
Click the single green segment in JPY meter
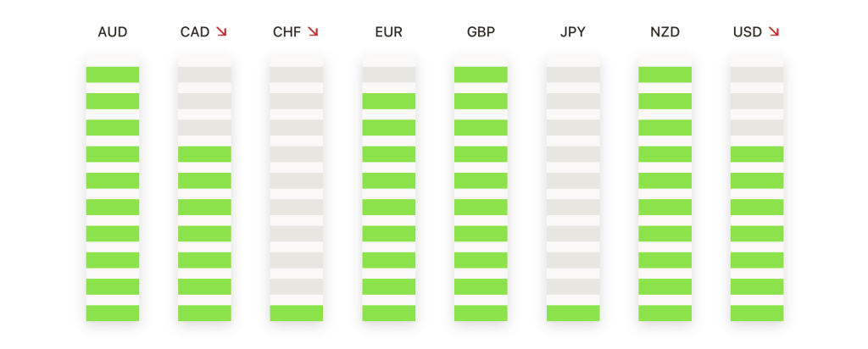573,313
